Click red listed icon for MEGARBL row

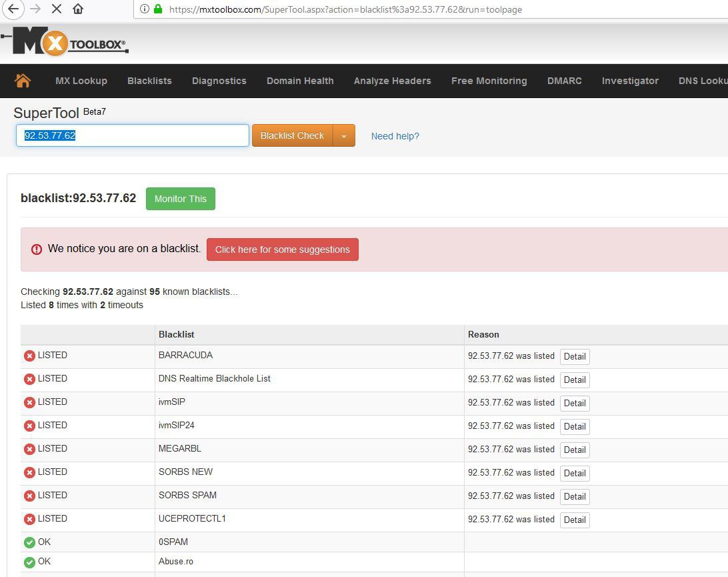(x=29, y=449)
